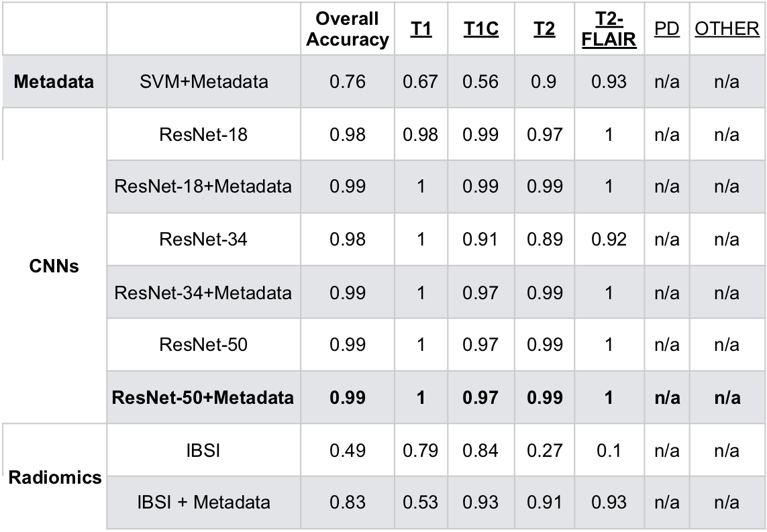Select the 0.89 T2 value for ResNet-34
This screenshot has height=532, width=767.
tap(546, 240)
